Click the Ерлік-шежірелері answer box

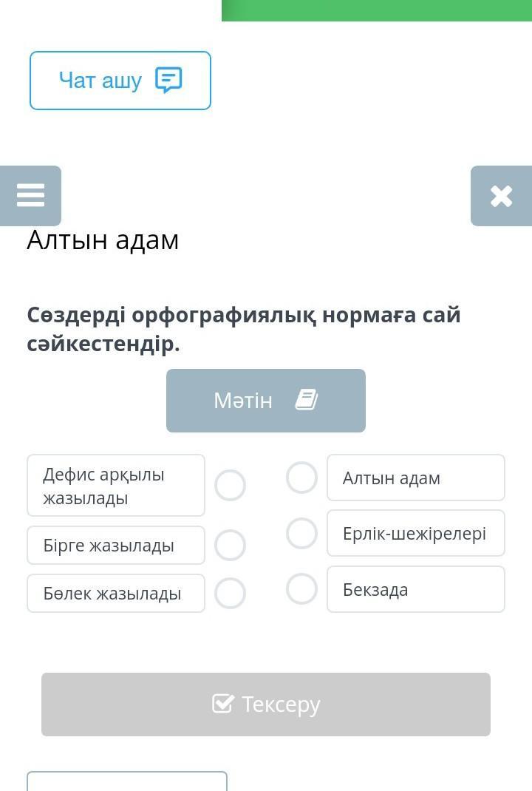(416, 533)
